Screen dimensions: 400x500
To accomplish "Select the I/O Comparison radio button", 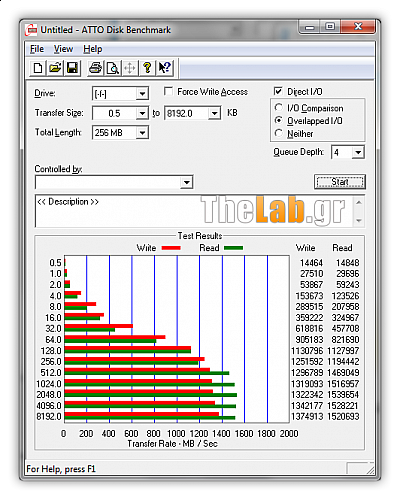I will click(279, 108).
